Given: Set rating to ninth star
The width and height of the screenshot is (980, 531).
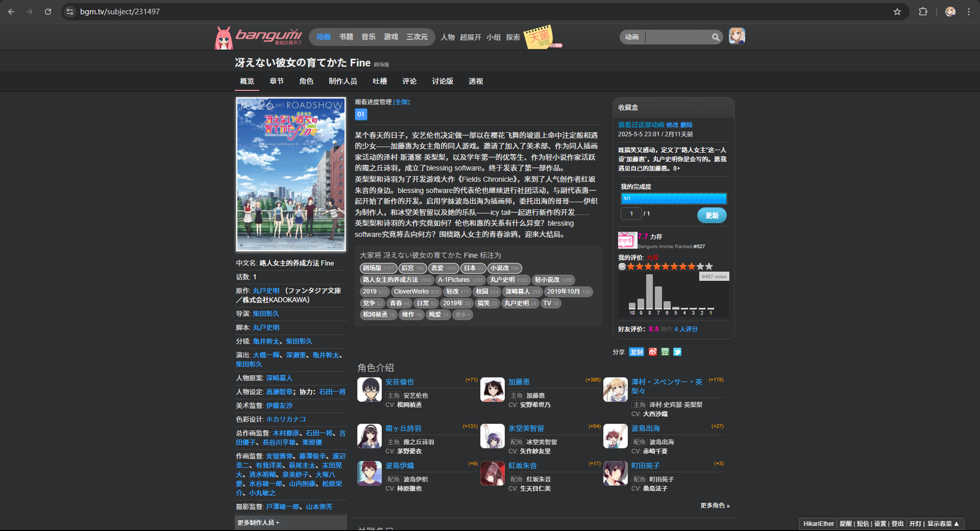Looking at the screenshot, I should point(700,267).
